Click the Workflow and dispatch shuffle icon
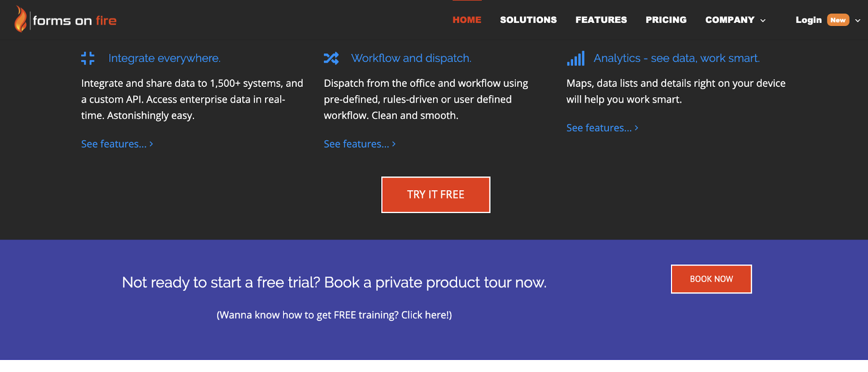 (x=331, y=58)
